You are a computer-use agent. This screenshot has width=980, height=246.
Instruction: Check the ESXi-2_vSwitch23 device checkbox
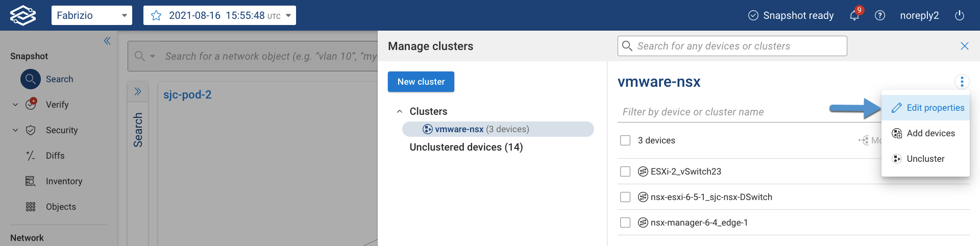625,171
